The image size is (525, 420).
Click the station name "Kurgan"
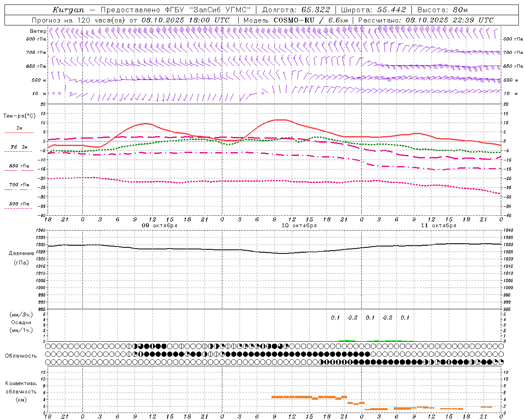point(68,10)
